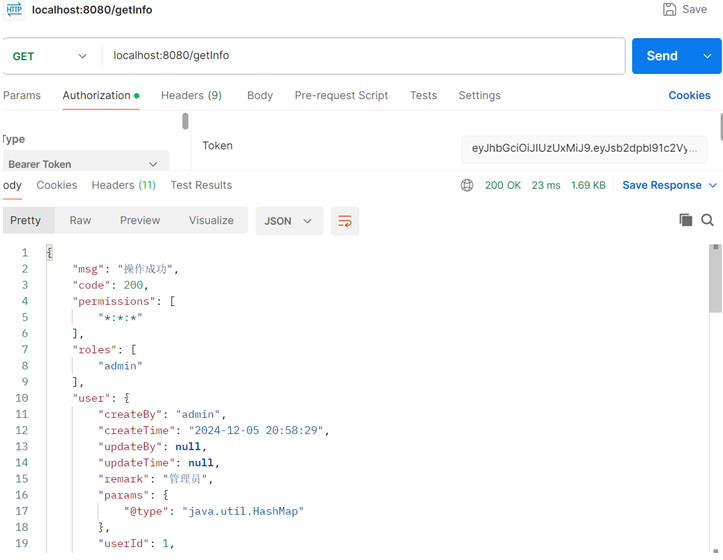Click the "msg" key on line 2
Viewport: 723px width, 560px height.
tap(88, 269)
